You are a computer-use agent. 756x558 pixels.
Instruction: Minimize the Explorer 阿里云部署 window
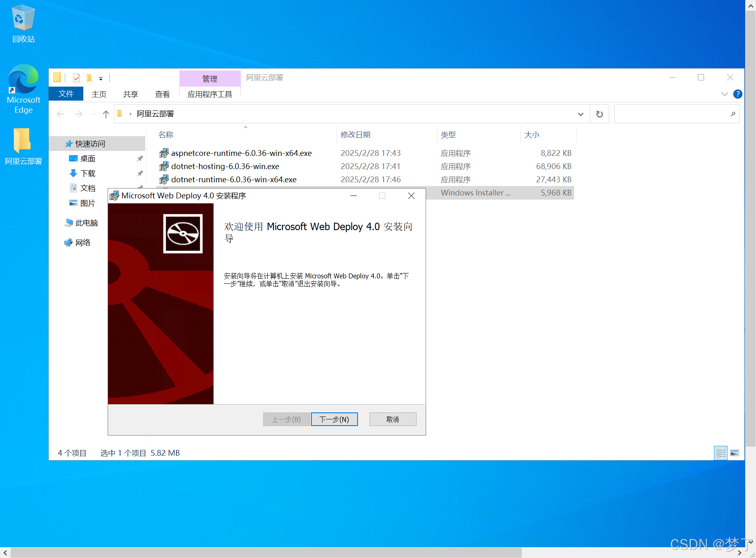[x=672, y=78]
